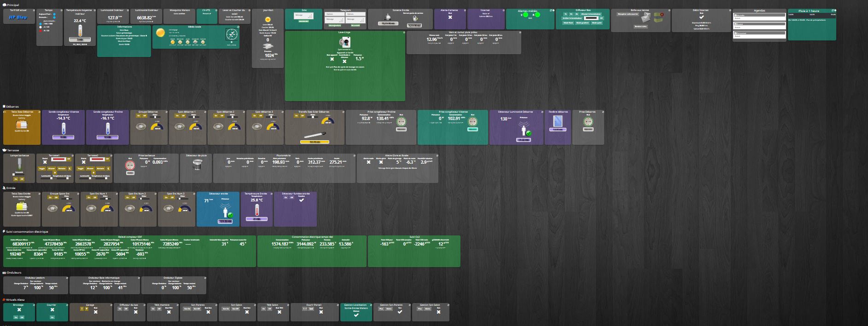Image resolution: width=868 pixels, height=326 pixels.
Task: Click the LED tube icon in Transfo Ikea Evier Débarras
Action: coord(315,135)
